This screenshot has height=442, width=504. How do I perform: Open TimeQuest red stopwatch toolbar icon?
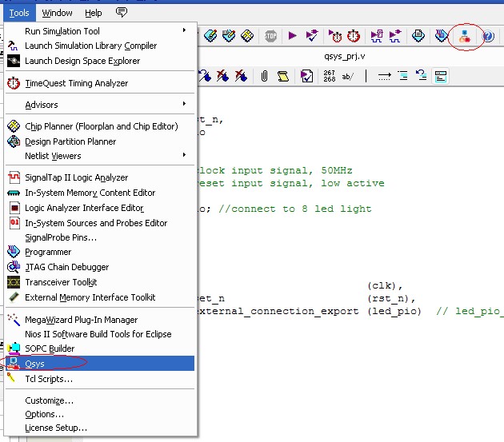tap(354, 36)
